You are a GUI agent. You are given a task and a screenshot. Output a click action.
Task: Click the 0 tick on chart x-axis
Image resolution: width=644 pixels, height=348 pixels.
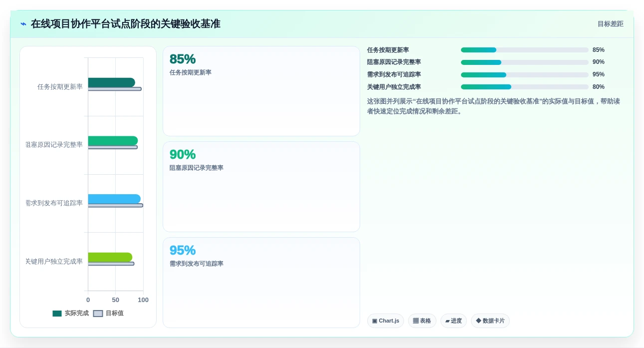[88, 300]
